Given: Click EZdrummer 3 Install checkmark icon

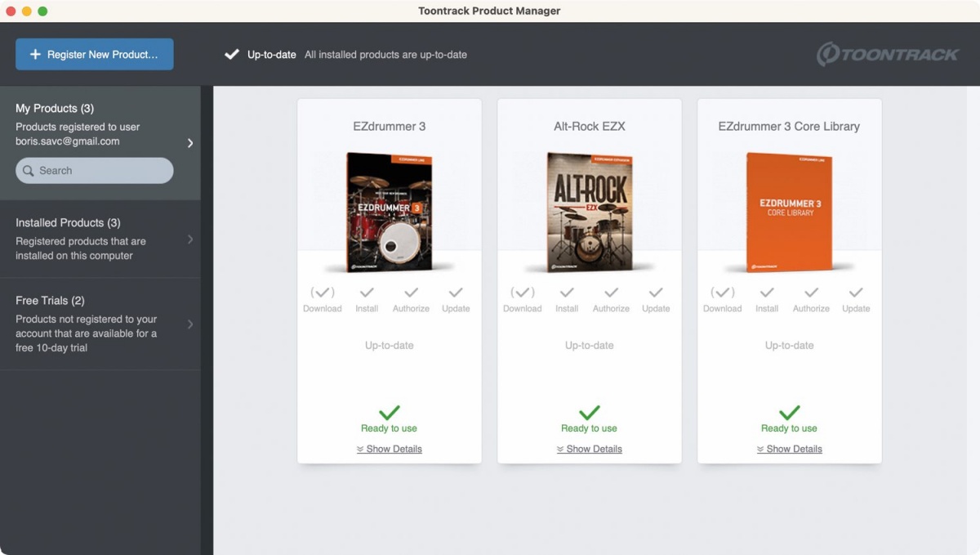Looking at the screenshot, I should pos(367,292).
